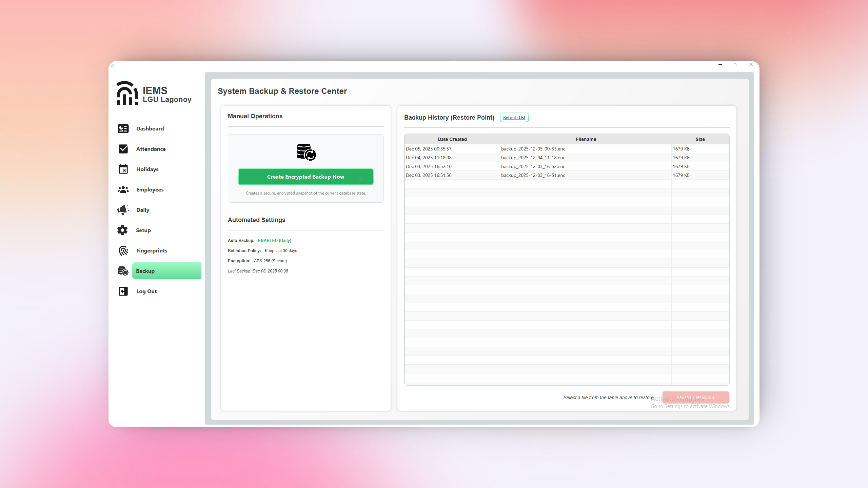Click the Refresh List link

514,118
